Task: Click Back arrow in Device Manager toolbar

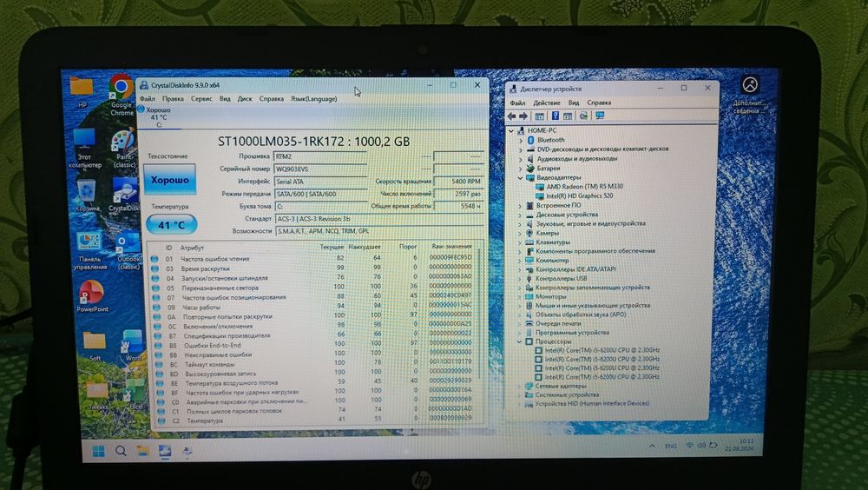Action: pyautogui.click(x=511, y=116)
